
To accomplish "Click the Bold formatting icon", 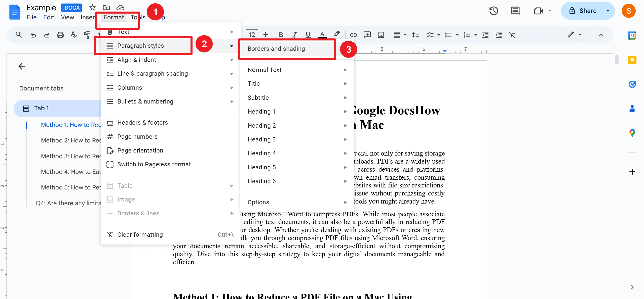I will (281, 34).
